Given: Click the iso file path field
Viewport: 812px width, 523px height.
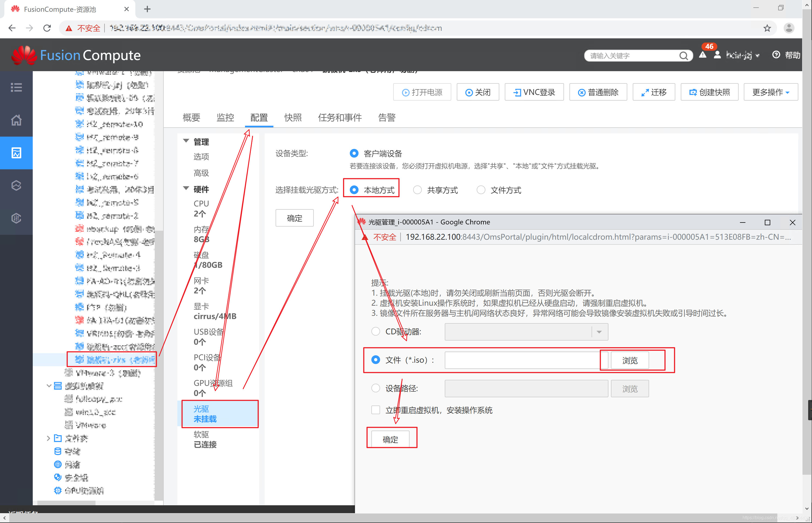Looking at the screenshot, I should click(526, 360).
